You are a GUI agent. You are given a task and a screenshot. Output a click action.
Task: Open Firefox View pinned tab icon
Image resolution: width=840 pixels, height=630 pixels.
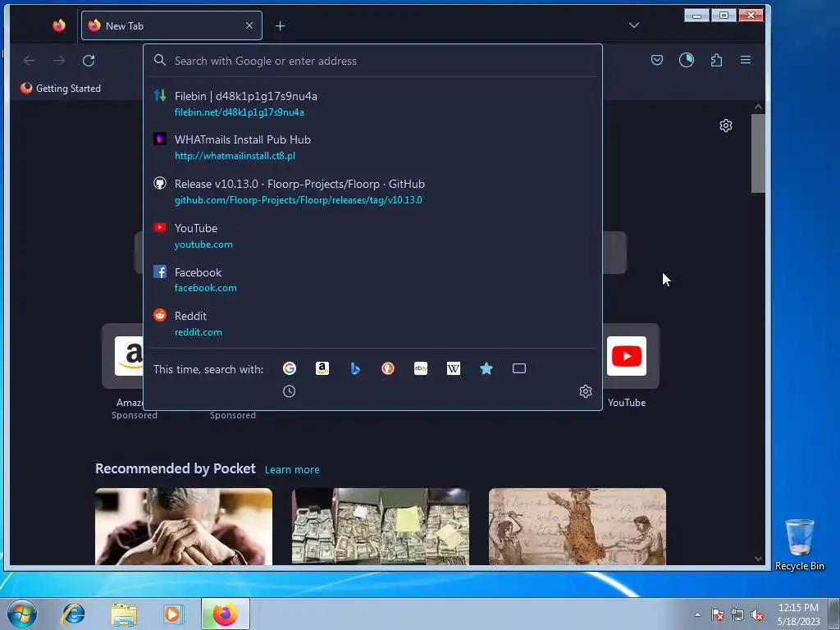(59, 25)
